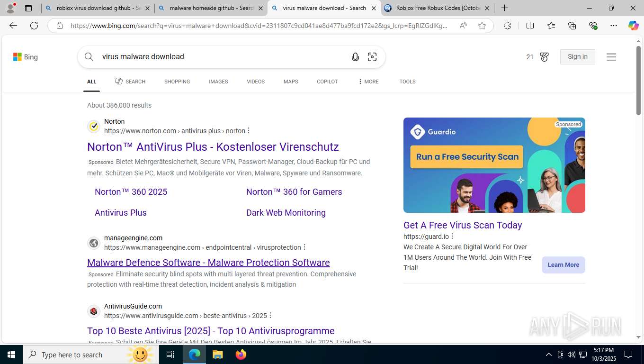
Task: Reload the Bing page
Action: [34, 26]
